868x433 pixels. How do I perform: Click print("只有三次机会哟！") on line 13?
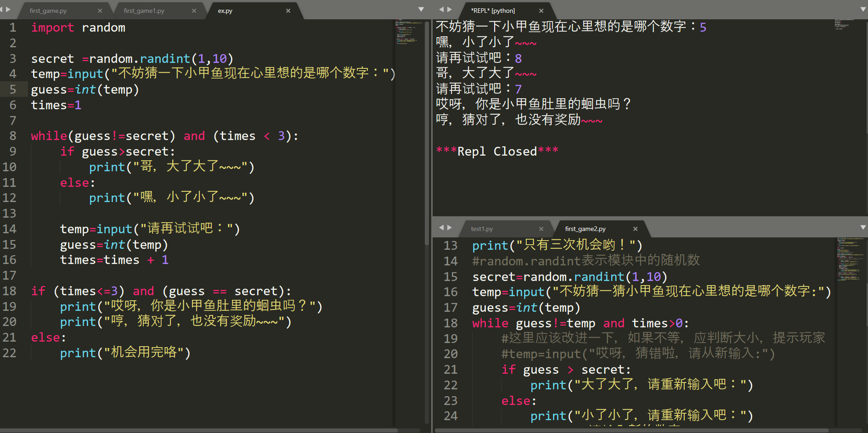(557, 246)
